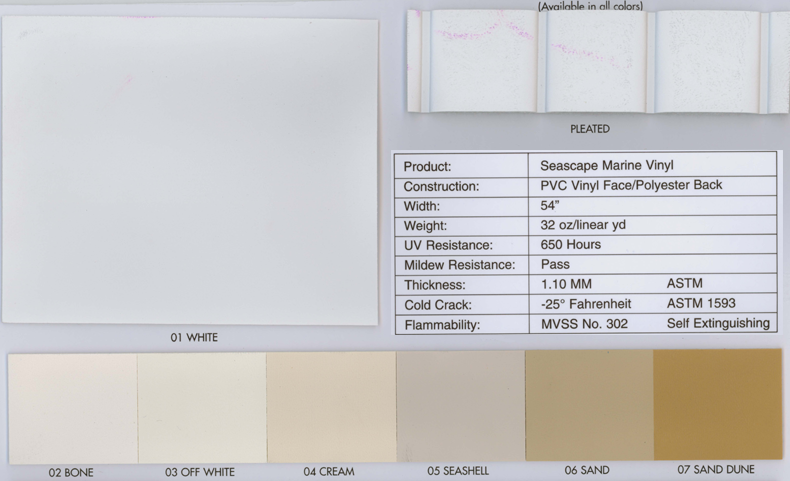Click the 'MVSS No. 302' value
Viewport: 790px width, 481px height.
(584, 324)
